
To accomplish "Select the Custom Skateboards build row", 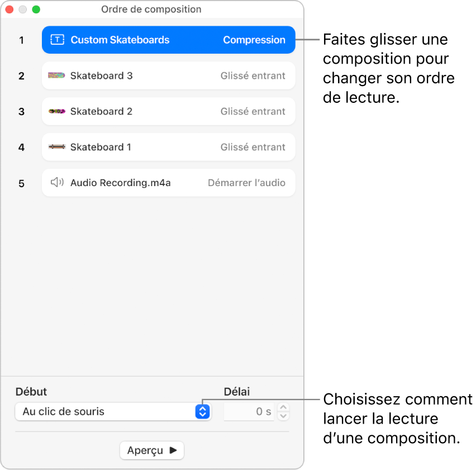I will pyautogui.click(x=168, y=40).
